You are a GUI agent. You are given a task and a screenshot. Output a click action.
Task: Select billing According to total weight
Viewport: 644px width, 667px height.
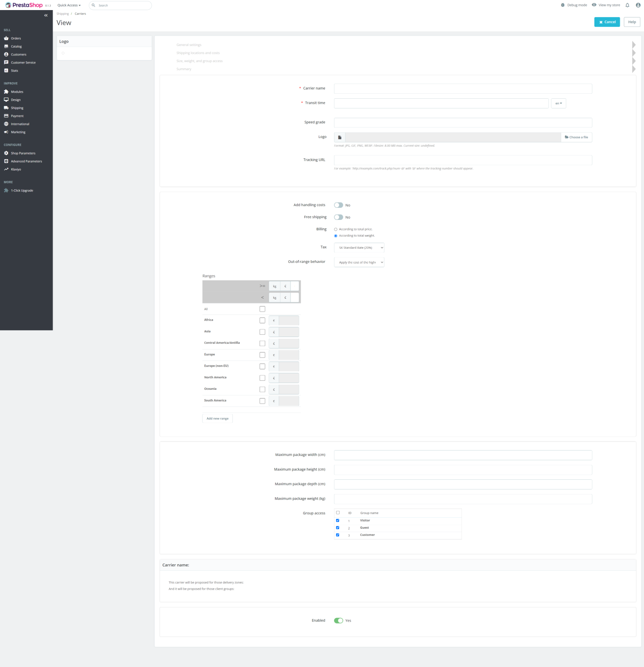click(336, 236)
